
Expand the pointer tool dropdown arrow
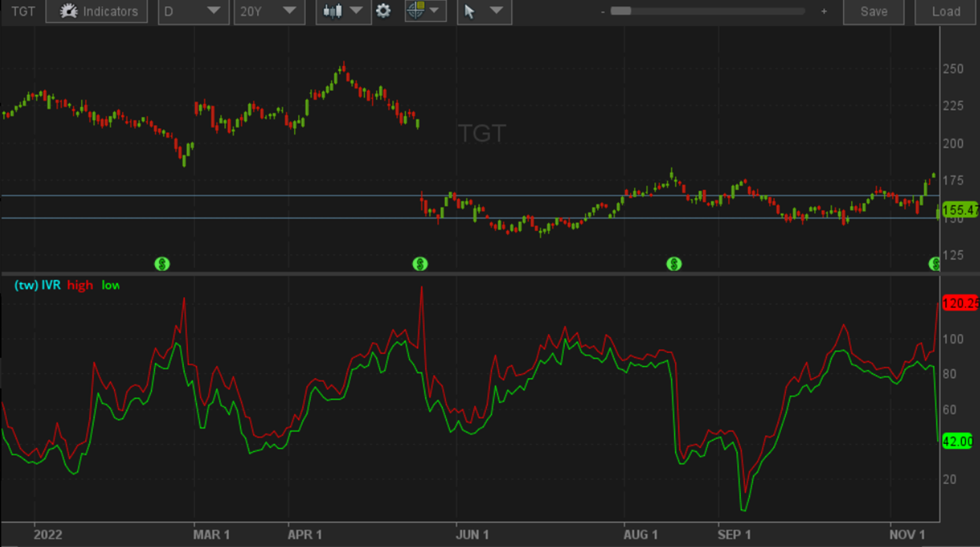[496, 12]
